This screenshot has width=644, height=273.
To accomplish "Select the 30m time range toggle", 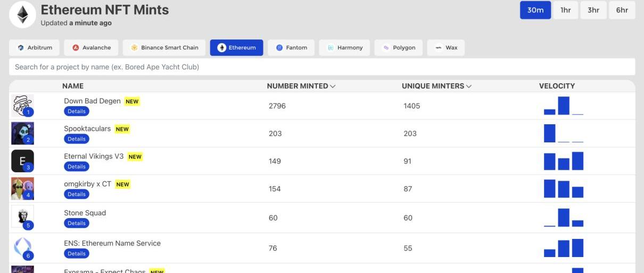I will [535, 10].
